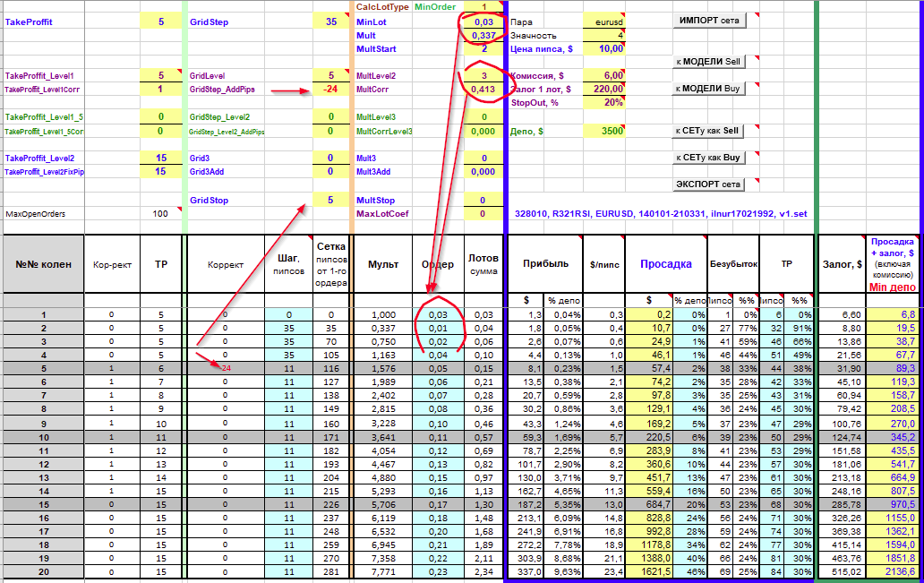Click the MultStop label
This screenshot has width=924, height=583.
click(375, 201)
